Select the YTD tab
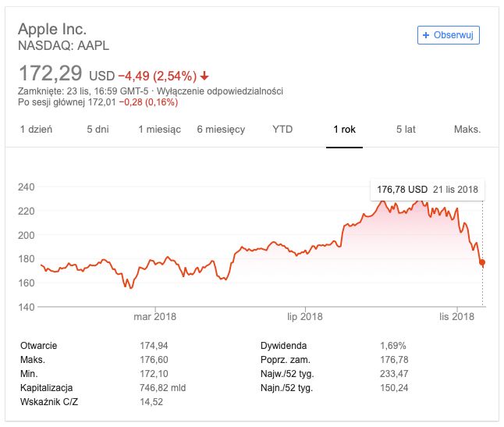 [282, 129]
